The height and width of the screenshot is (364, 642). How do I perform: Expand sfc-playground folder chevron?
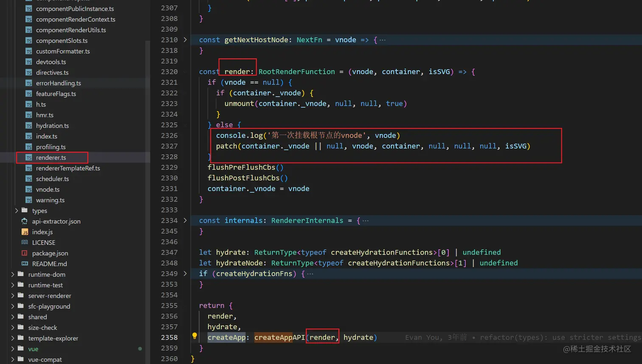(13, 306)
